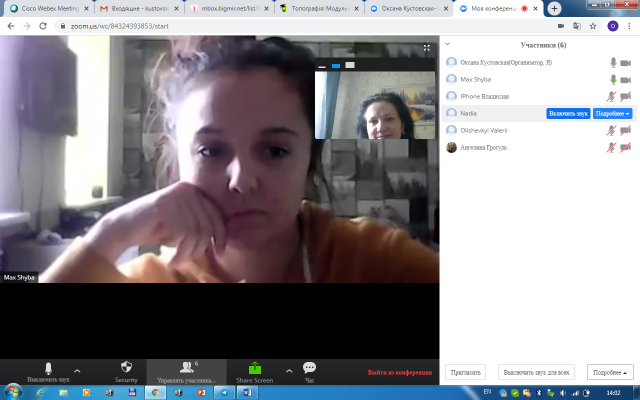
Task: Collapse the participants panel chevron
Action: (447, 44)
